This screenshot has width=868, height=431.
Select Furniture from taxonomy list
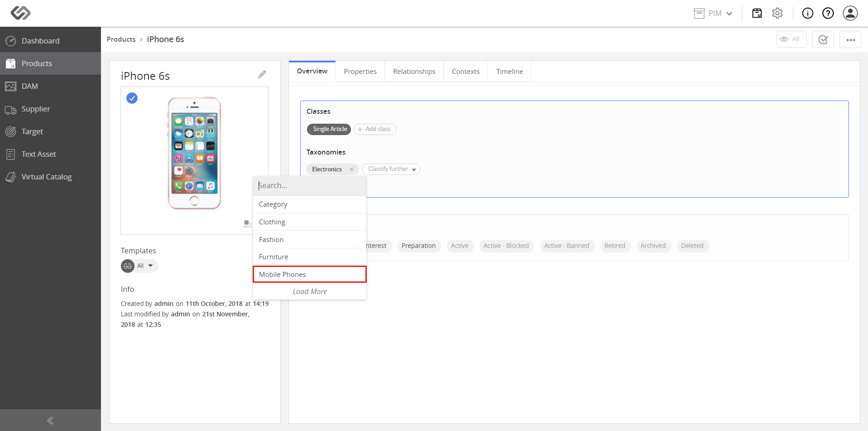310,257
